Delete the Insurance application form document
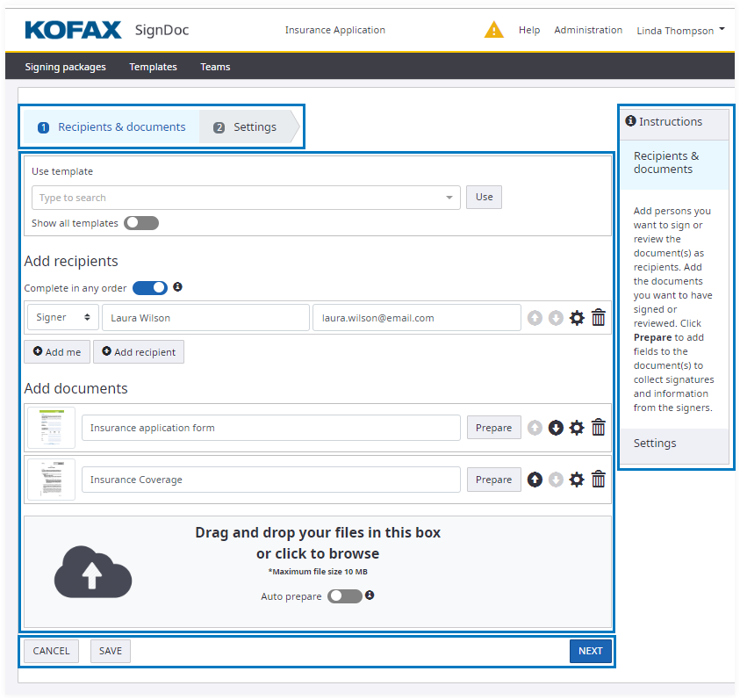The width and height of the screenshot is (740, 700). tap(599, 428)
